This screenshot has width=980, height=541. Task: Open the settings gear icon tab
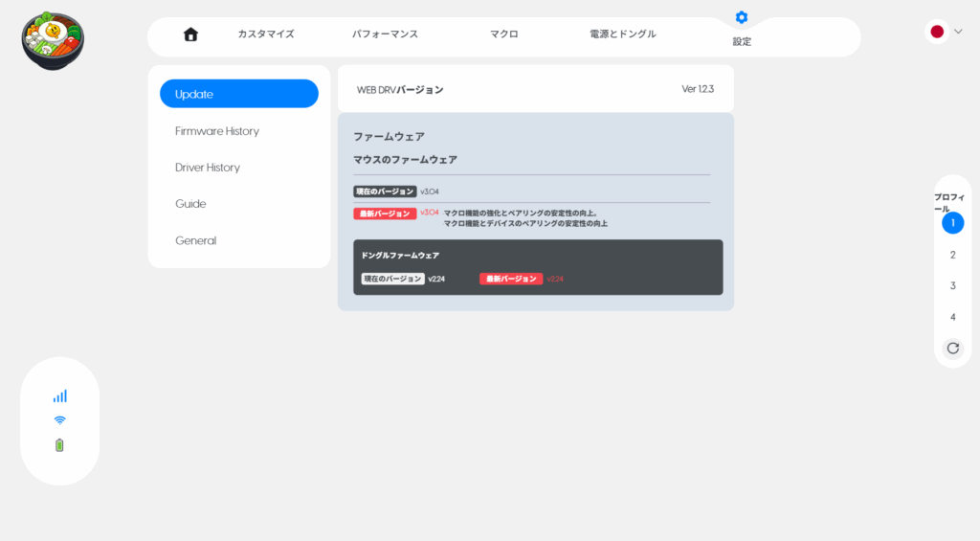tap(742, 18)
